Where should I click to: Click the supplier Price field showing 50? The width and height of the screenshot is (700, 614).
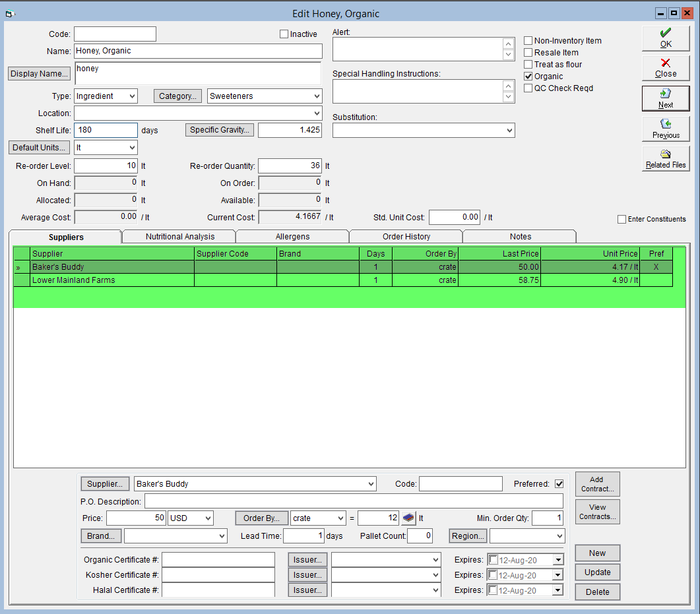(x=136, y=518)
